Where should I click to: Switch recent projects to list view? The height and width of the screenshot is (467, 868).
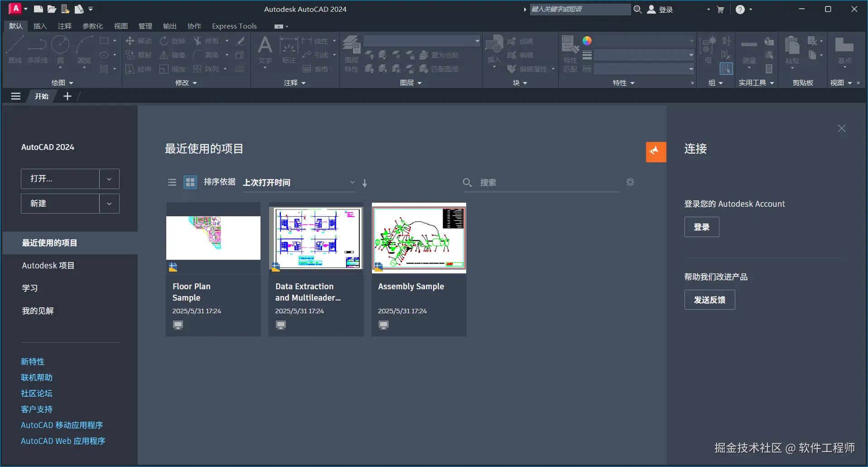pos(172,182)
